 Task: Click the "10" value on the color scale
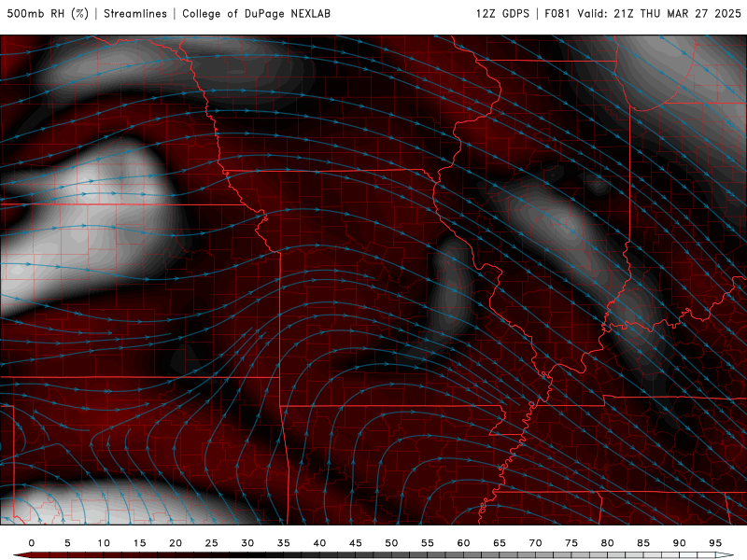[104, 543]
